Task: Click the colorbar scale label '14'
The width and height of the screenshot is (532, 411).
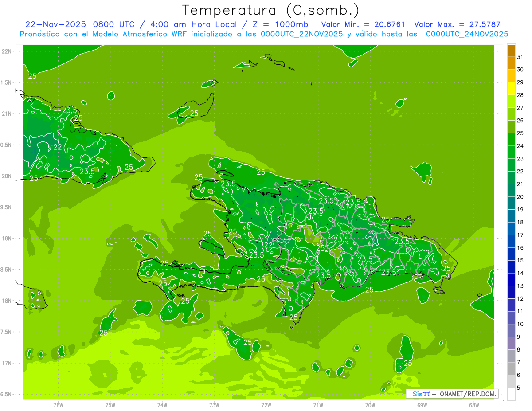Action: coord(520,273)
